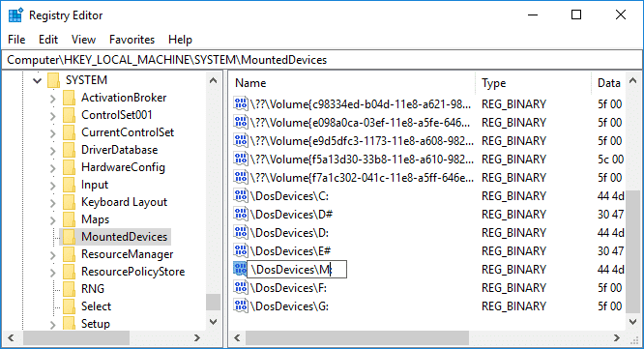Open the Help menu
This screenshot has height=349, width=644.
[x=180, y=40]
